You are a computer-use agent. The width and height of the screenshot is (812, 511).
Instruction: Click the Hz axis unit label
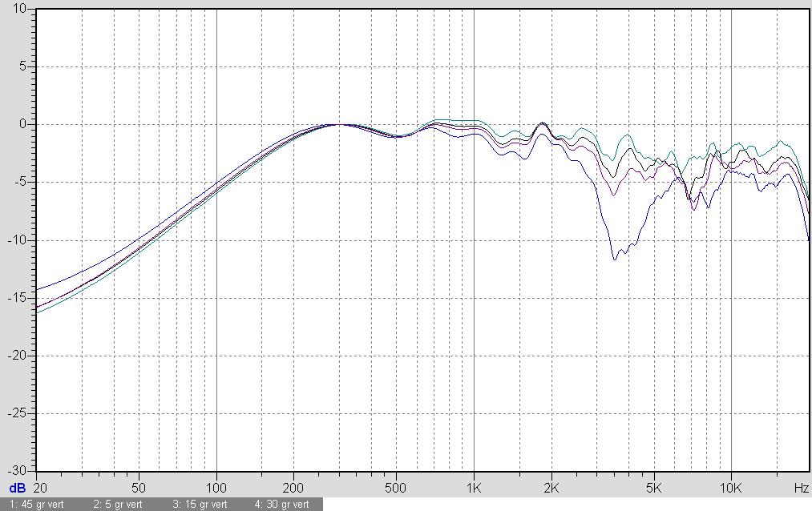(x=801, y=488)
